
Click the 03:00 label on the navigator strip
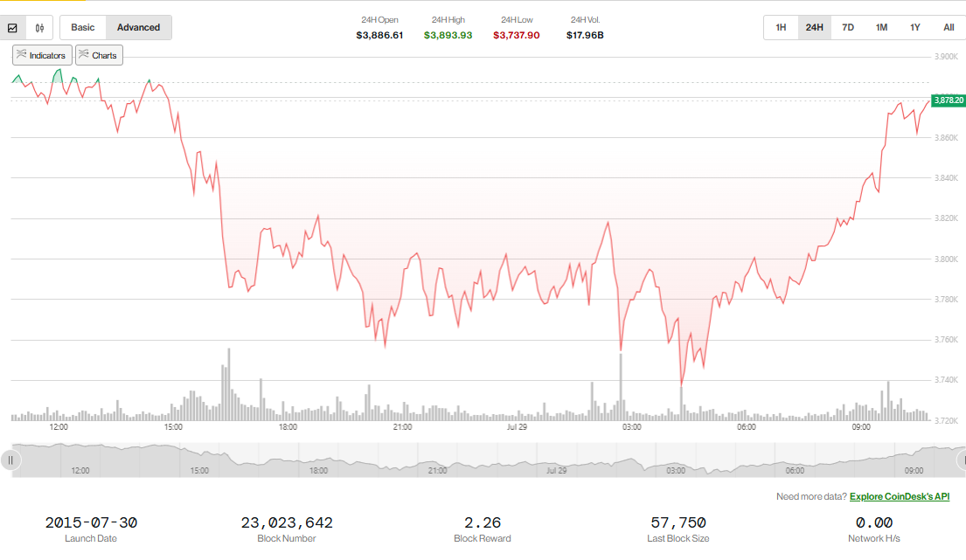[676, 471]
